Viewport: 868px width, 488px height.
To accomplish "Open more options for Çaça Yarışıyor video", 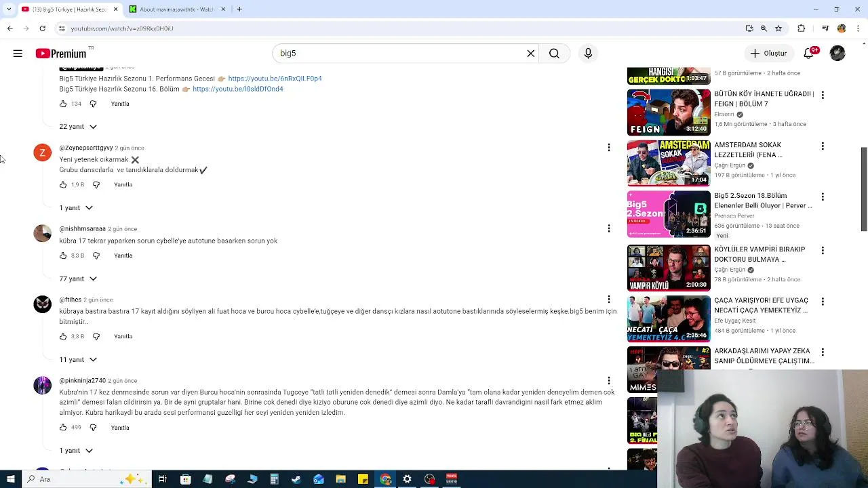I will pyautogui.click(x=823, y=301).
